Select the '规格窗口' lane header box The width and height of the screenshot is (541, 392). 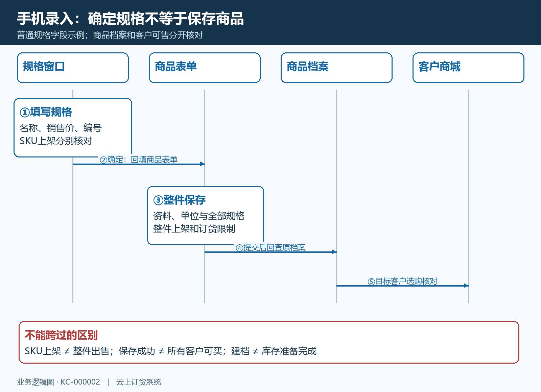73,68
